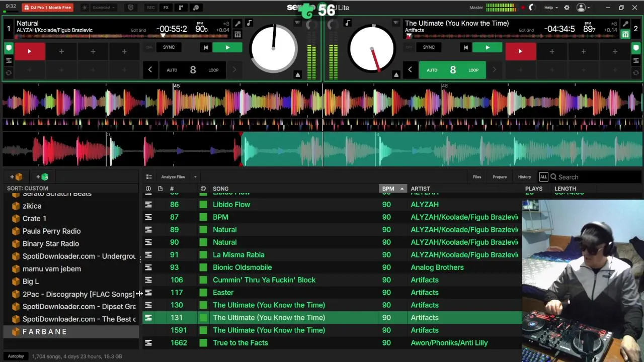Switch to the History tab
The width and height of the screenshot is (644, 362).
(x=524, y=177)
